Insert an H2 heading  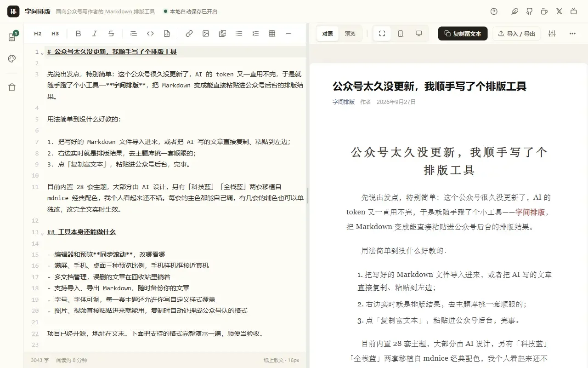(38, 34)
